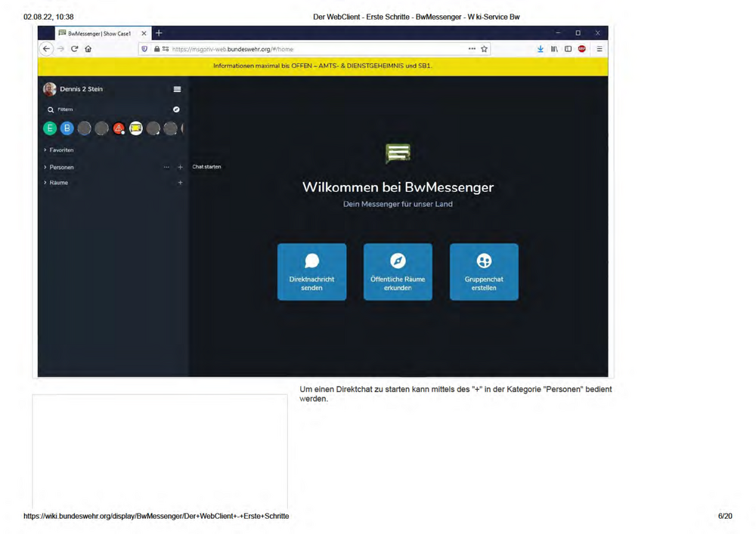
Task: Bookmark the page with the star toggle
Action: click(x=485, y=48)
